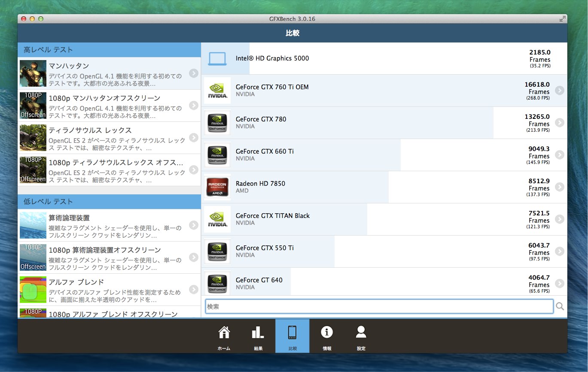The width and height of the screenshot is (588, 372).
Task: Click GeForce badge icon beside GTX 550 Ti
Action: [217, 251]
